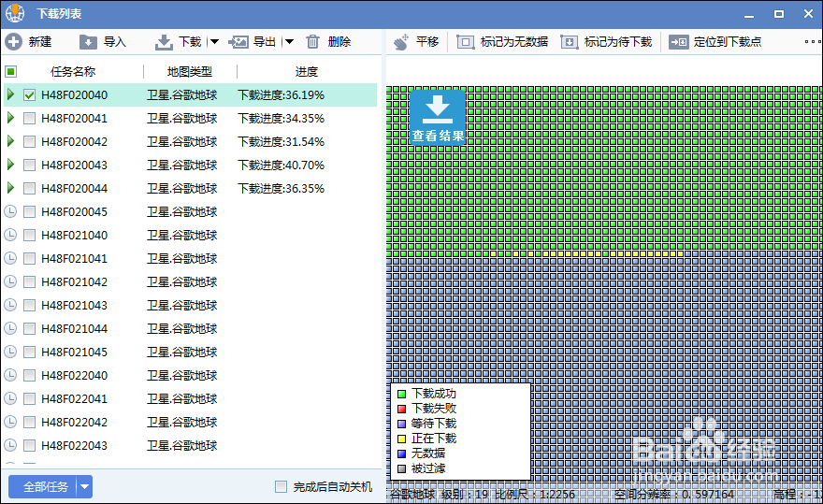Sort by 任务名称 column header
The image size is (823, 504).
tap(73, 71)
